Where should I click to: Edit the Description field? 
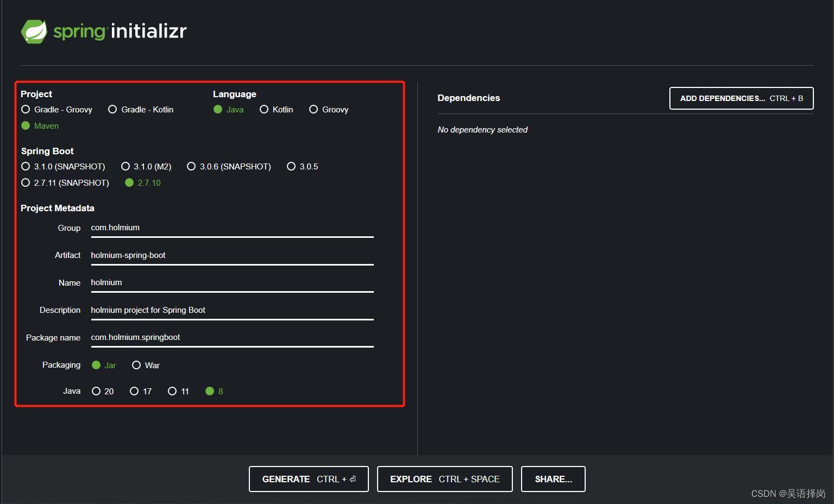(232, 310)
